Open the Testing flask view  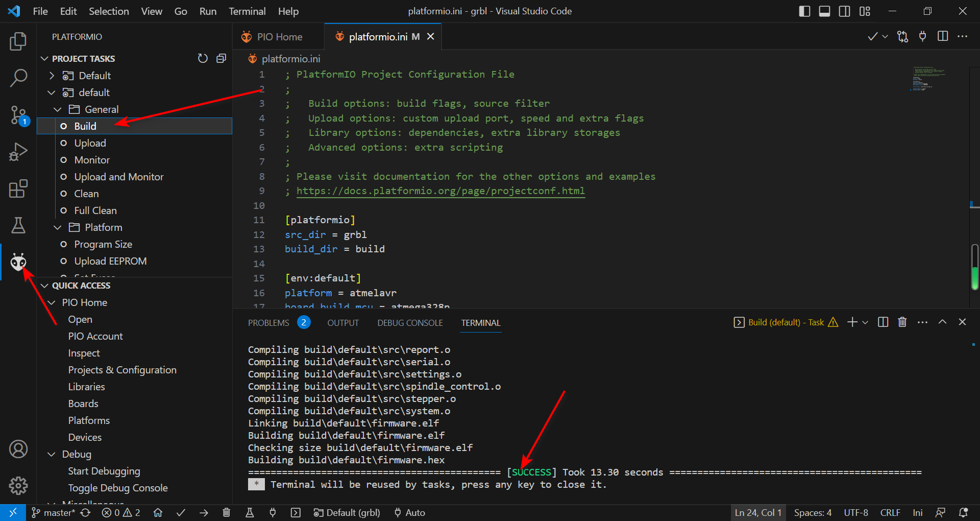18,225
